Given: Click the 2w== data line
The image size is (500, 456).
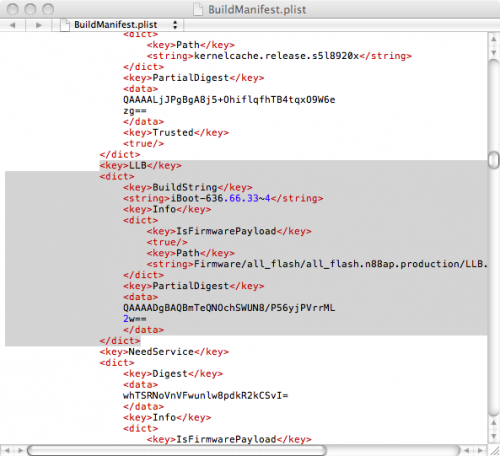Looking at the screenshot, I should pyautogui.click(x=135, y=319).
